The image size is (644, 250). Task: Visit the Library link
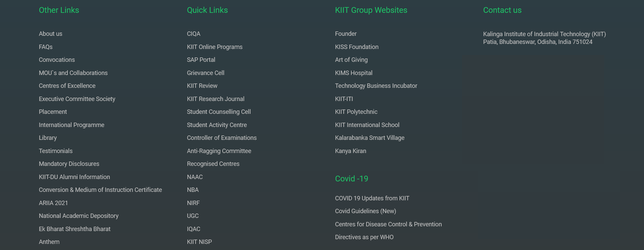(48, 138)
